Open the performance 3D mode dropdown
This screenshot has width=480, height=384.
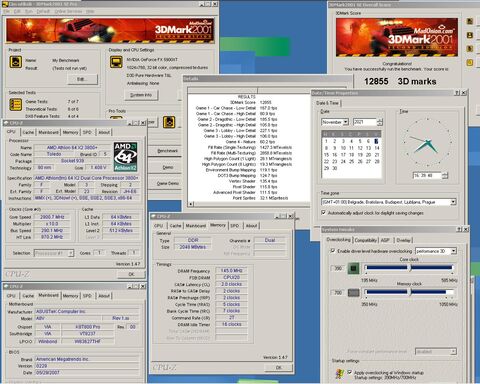point(454,251)
